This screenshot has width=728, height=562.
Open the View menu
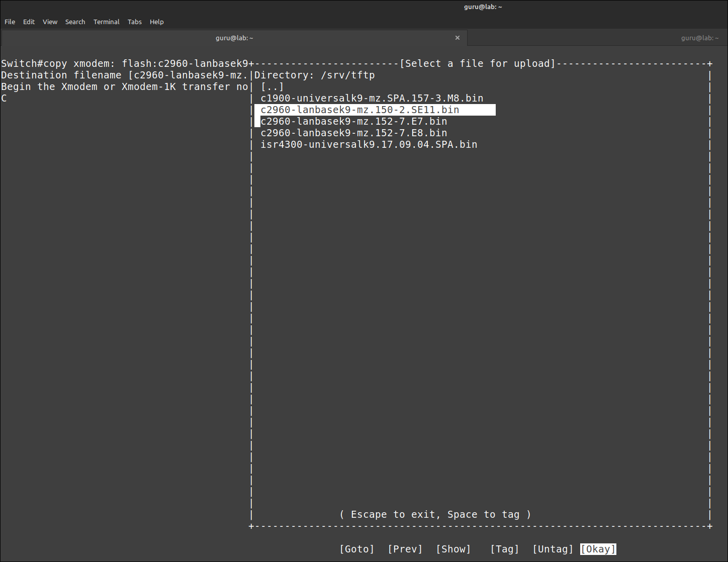coord(50,22)
